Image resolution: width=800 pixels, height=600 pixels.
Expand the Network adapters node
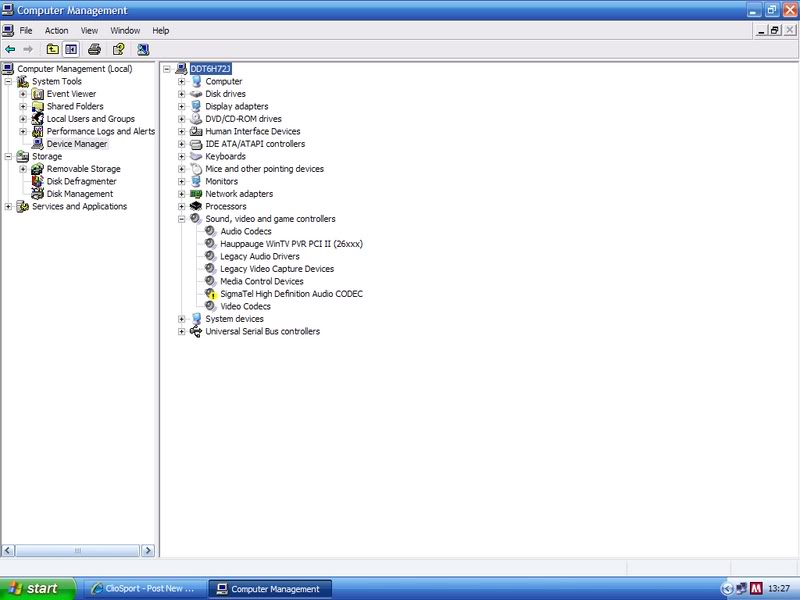click(x=182, y=194)
